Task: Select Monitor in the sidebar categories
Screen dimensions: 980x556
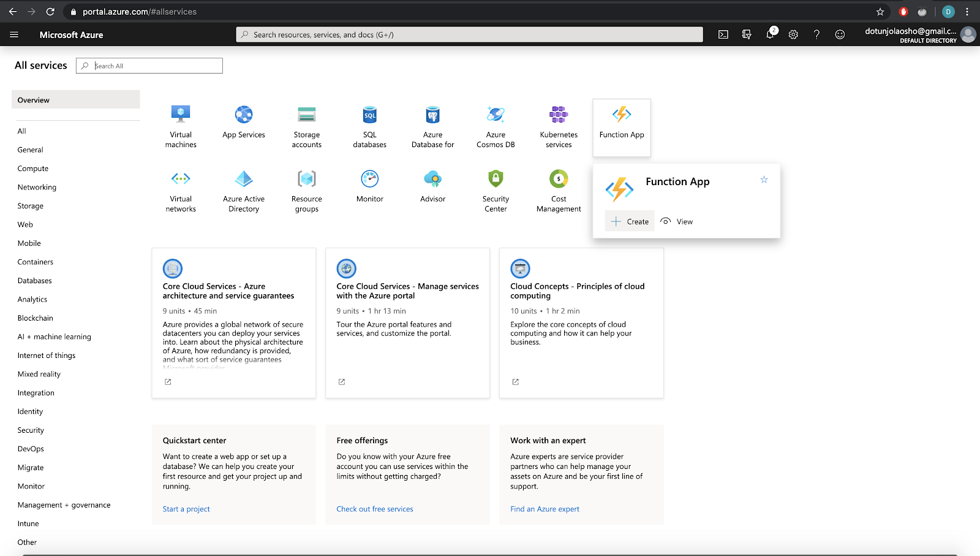Action: [31, 486]
